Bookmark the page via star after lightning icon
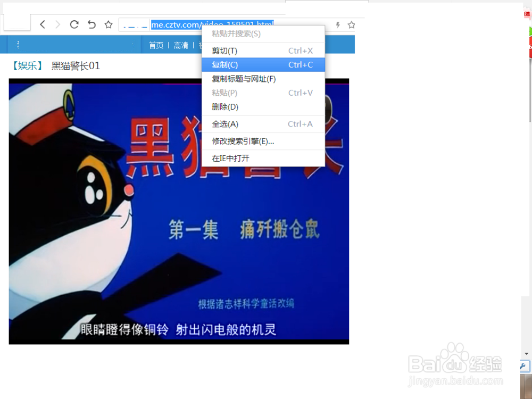This screenshot has width=532, height=399. pyautogui.click(x=352, y=25)
